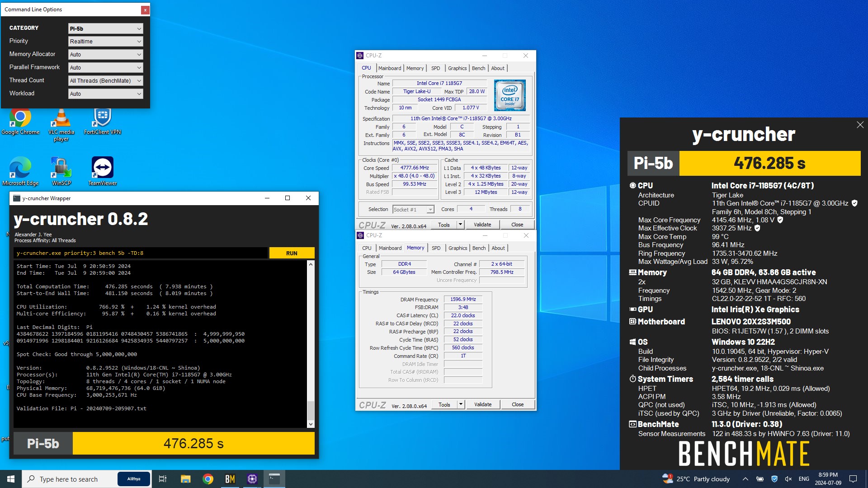Click the 476.285 s result bar in wrapper
The width and height of the screenshot is (868, 488).
pyautogui.click(x=193, y=444)
